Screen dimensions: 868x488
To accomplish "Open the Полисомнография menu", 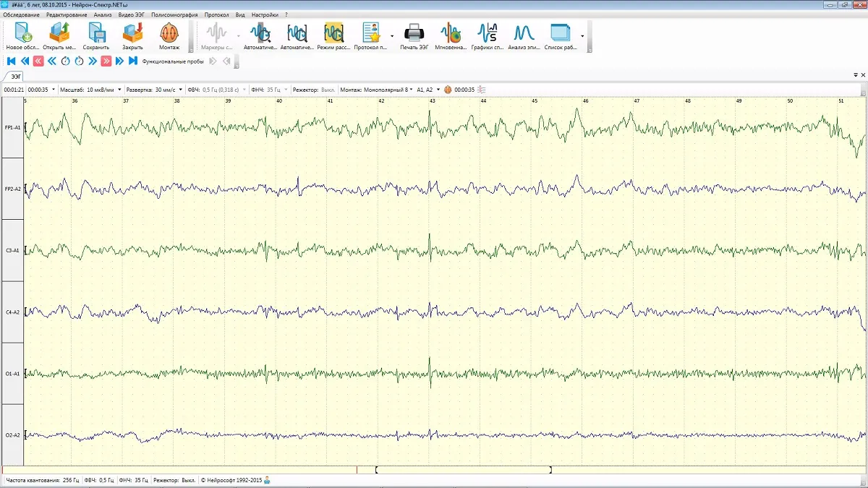I will (x=175, y=14).
